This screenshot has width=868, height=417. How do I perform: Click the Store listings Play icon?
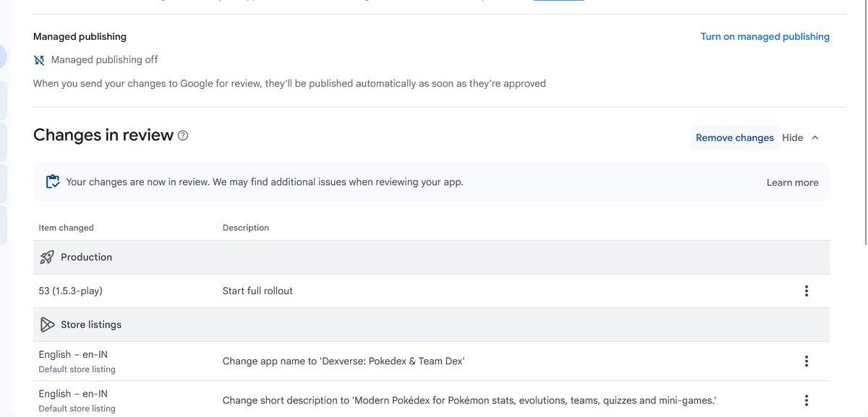(x=47, y=324)
